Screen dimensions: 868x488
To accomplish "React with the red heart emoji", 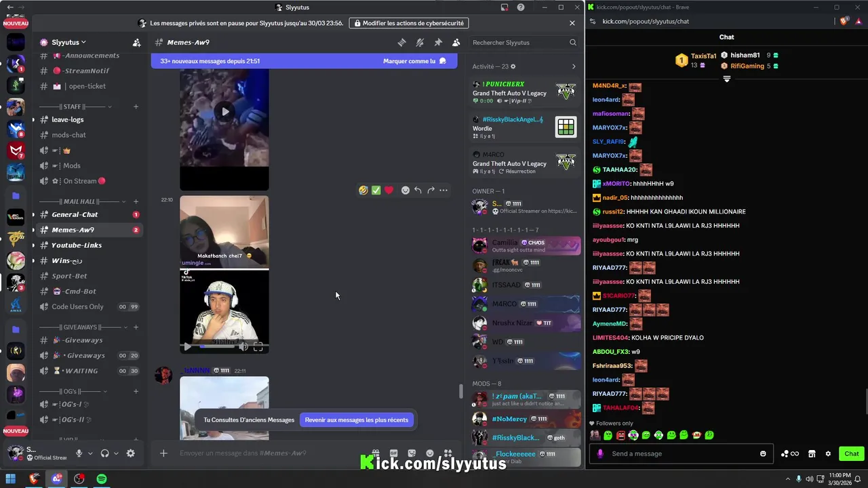I will click(389, 190).
